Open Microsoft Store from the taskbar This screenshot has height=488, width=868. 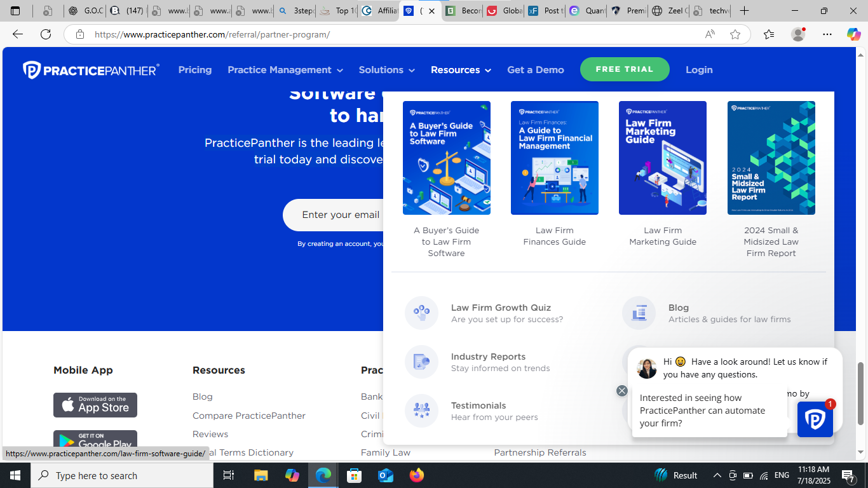(x=355, y=475)
